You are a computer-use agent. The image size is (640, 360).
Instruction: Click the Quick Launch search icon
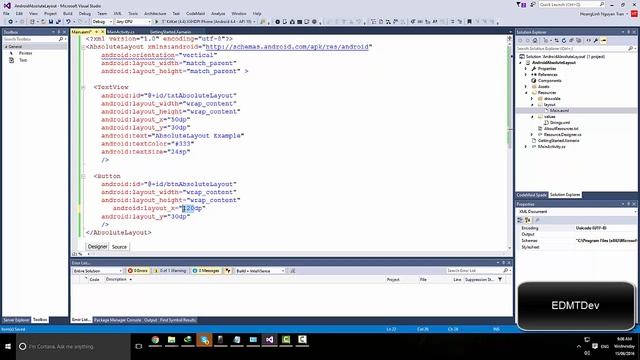pyautogui.click(x=602, y=4)
